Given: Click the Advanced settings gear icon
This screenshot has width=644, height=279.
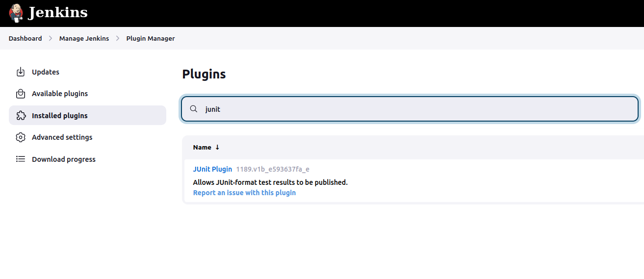Looking at the screenshot, I should [21, 137].
